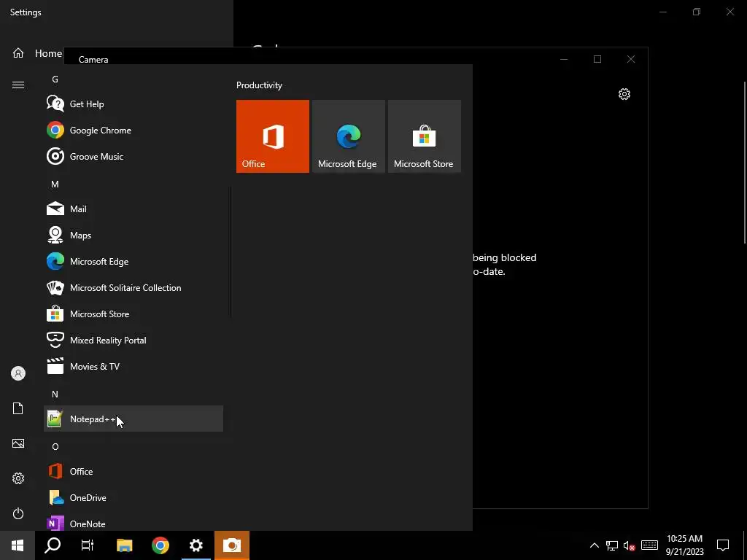Open Movies & TV app

(x=133, y=366)
